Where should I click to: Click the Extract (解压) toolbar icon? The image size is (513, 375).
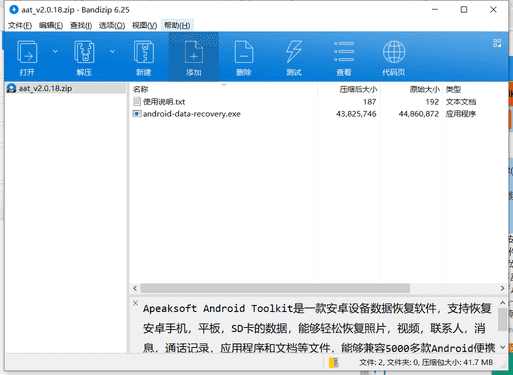click(x=84, y=52)
